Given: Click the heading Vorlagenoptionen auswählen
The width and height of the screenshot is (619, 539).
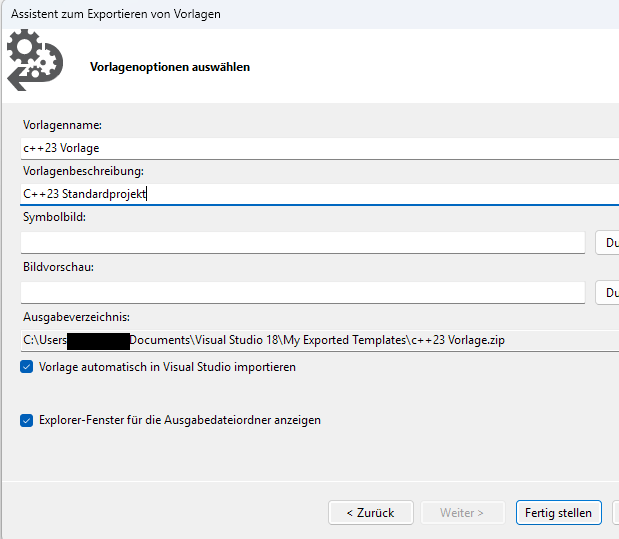Looking at the screenshot, I should click(x=170, y=67).
